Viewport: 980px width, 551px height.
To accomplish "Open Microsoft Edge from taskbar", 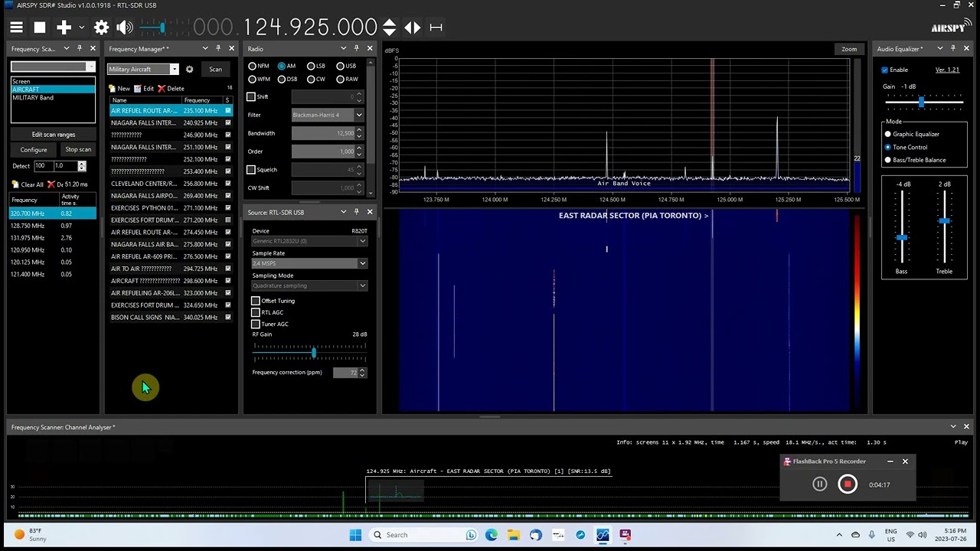I will 491,535.
